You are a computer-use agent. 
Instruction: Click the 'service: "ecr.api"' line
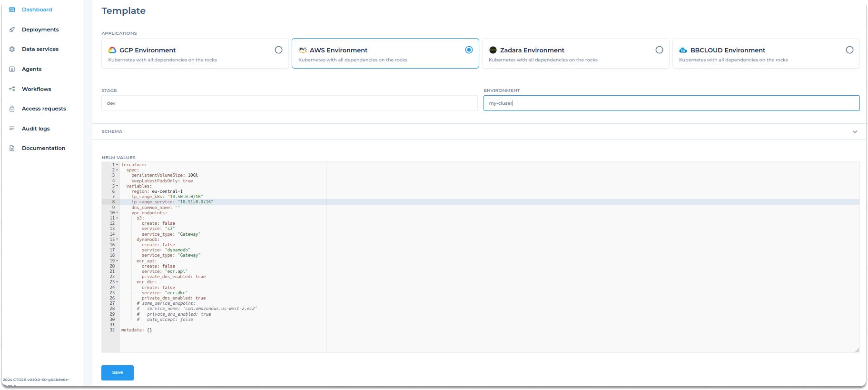(165, 271)
